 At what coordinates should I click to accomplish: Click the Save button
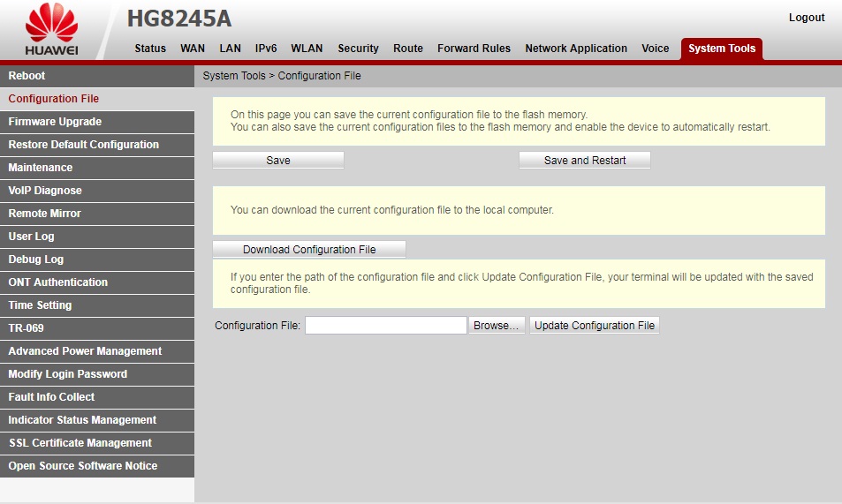pyautogui.click(x=278, y=161)
